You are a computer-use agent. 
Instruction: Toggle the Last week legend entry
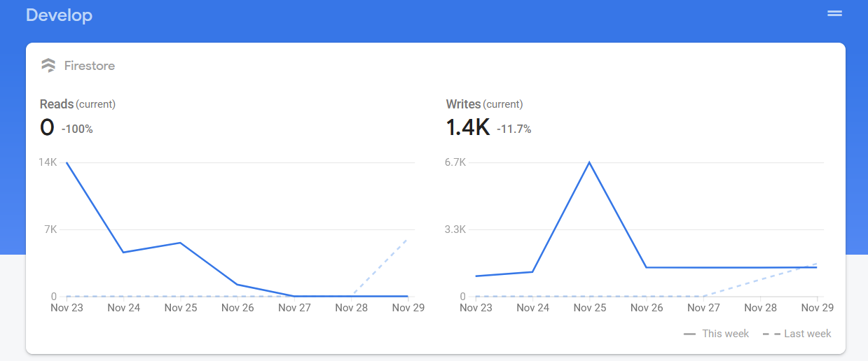(x=797, y=334)
